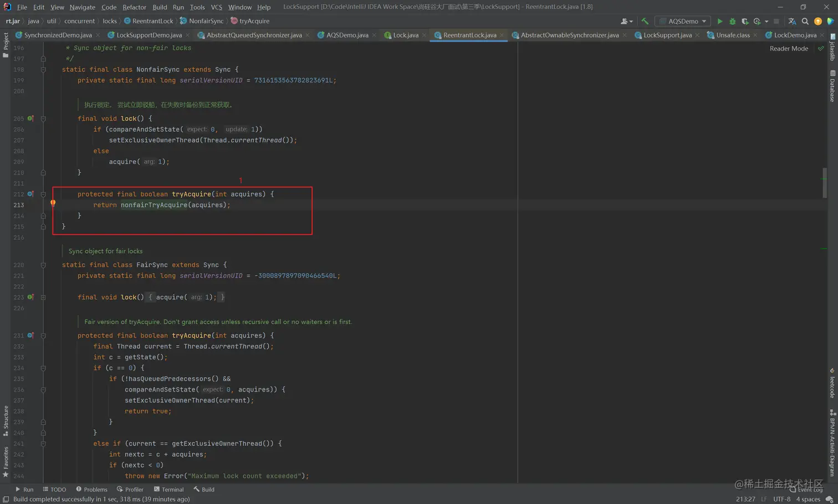Viewport: 838px width, 504px height.
Task: Open the TODO tool window button
Action: pos(54,490)
